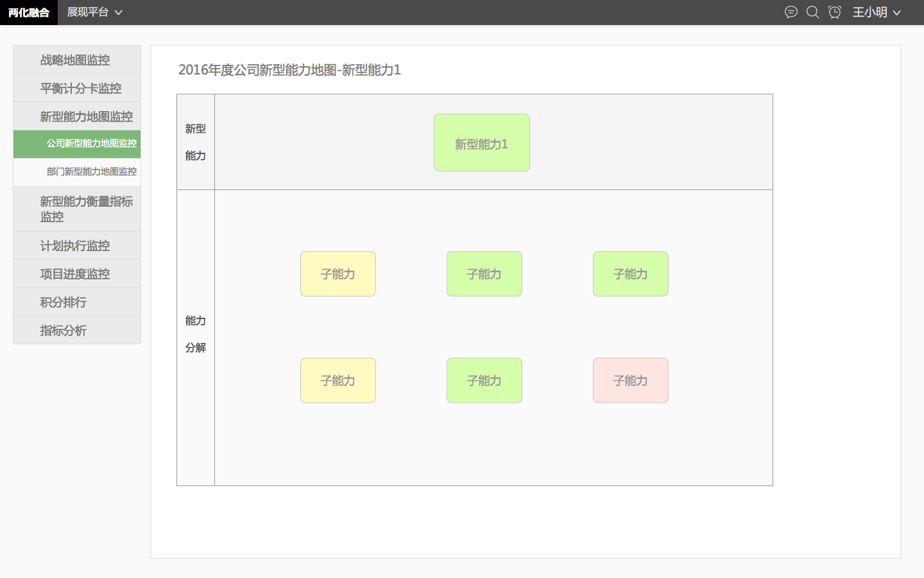Open 新型能力衡量指标监控 section
This screenshot has height=578, width=924.
coord(86,208)
